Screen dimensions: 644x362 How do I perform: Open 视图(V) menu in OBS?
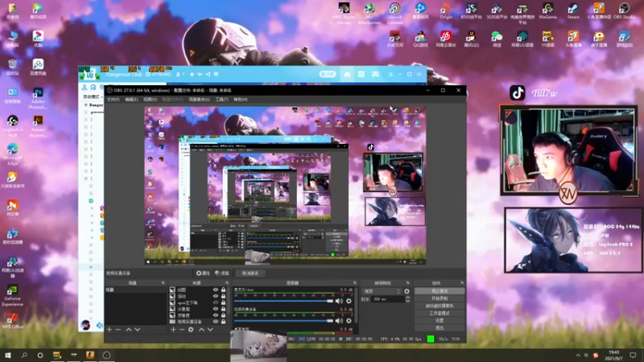[150, 99]
